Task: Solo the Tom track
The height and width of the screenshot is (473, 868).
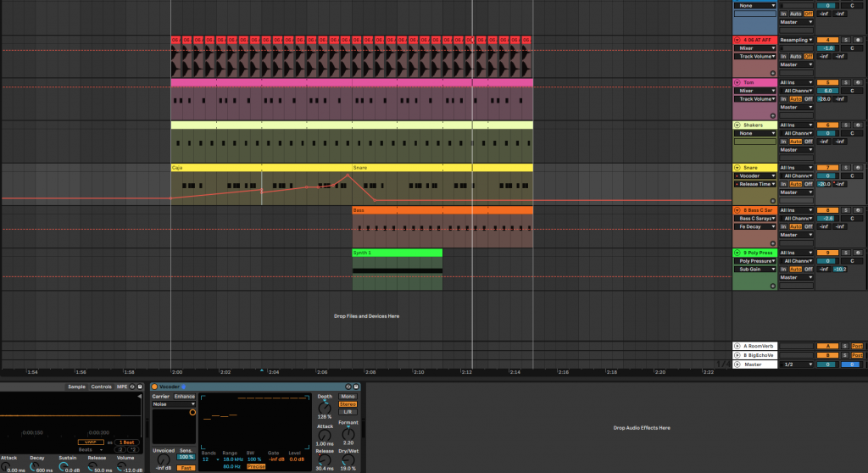Action: click(x=845, y=82)
